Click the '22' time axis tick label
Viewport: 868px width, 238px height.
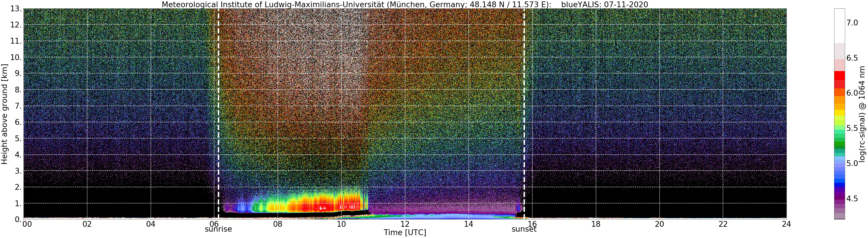(x=723, y=224)
